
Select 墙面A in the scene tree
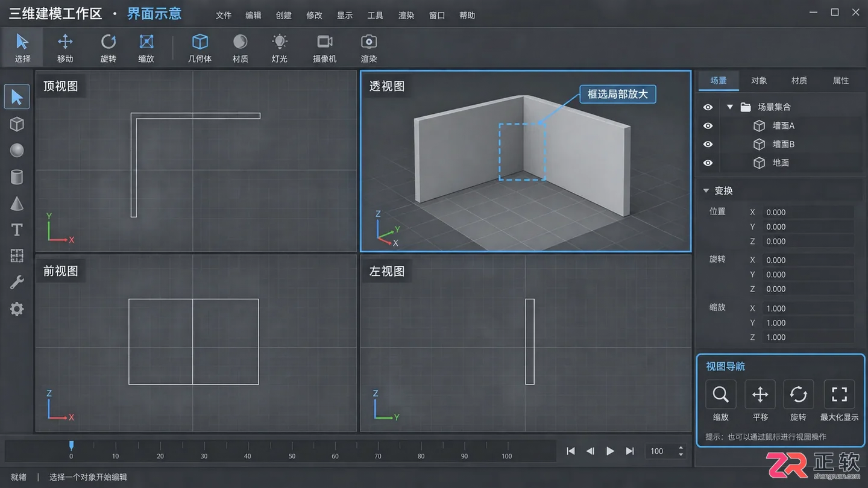pyautogui.click(x=784, y=126)
